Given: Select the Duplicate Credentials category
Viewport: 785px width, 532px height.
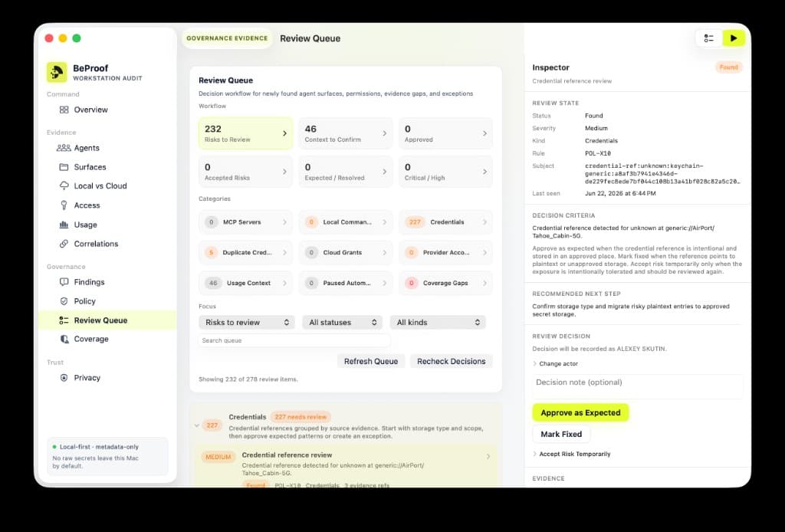Looking at the screenshot, I should pos(245,252).
